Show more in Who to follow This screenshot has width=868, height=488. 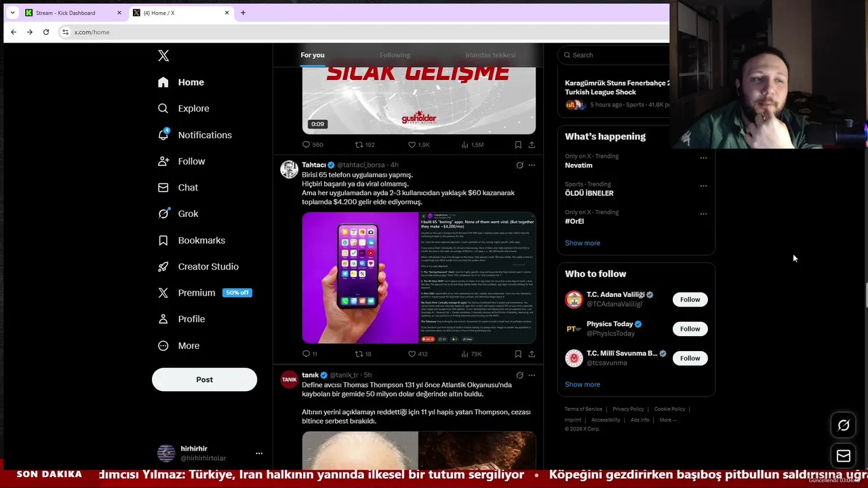(x=583, y=384)
